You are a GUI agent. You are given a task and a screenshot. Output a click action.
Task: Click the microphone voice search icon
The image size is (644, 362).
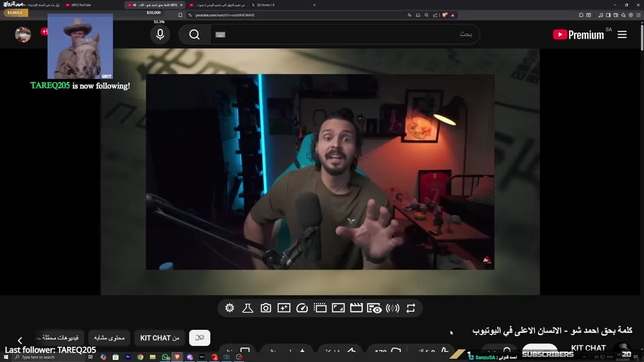click(160, 34)
